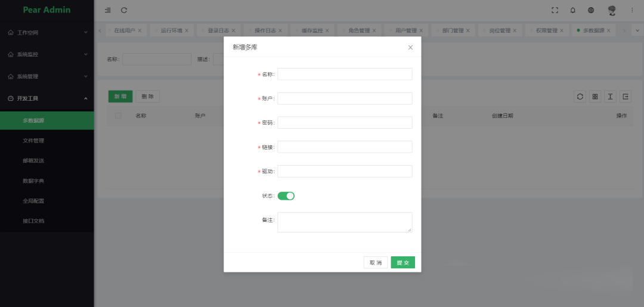The width and height of the screenshot is (644, 307).
Task: Click the 名称 search field behind dialog
Action: [x=157, y=59]
